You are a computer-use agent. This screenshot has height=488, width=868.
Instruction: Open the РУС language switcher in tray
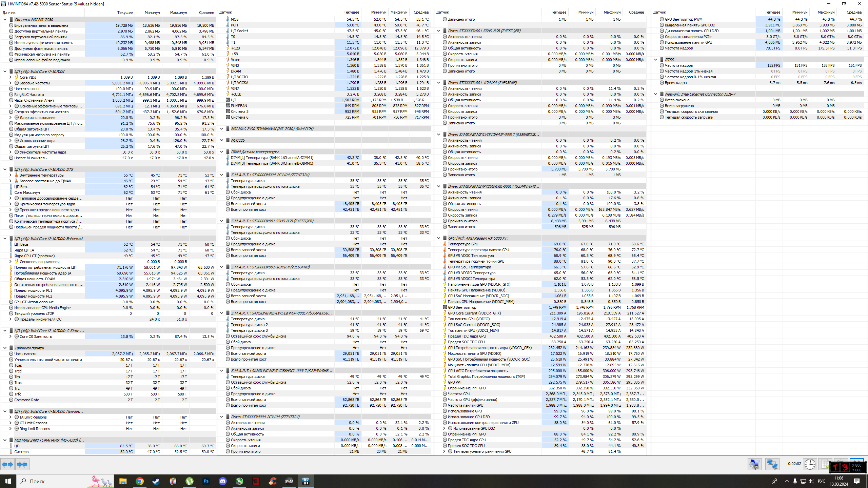tap(821, 481)
